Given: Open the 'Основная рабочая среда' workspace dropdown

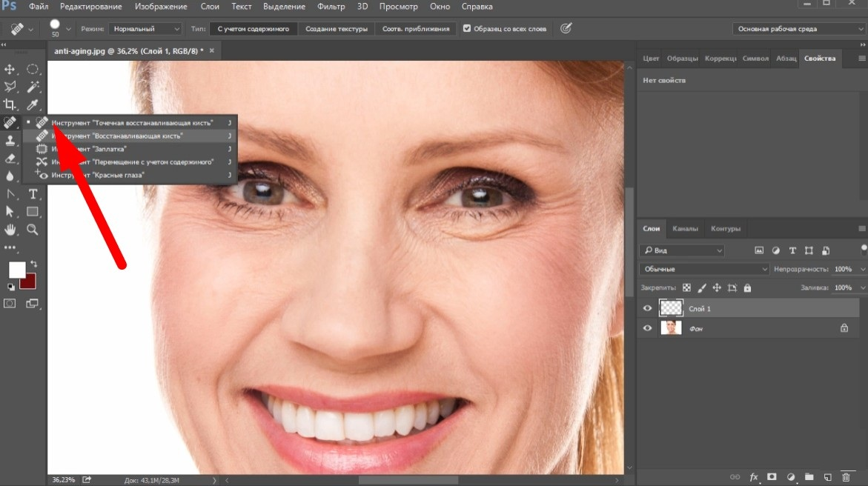Looking at the screenshot, I should pos(799,29).
